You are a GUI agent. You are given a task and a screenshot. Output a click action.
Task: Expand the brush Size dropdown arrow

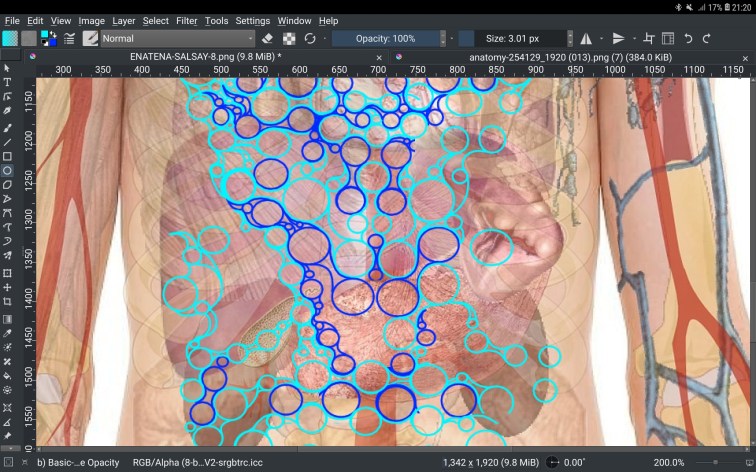coord(570,38)
